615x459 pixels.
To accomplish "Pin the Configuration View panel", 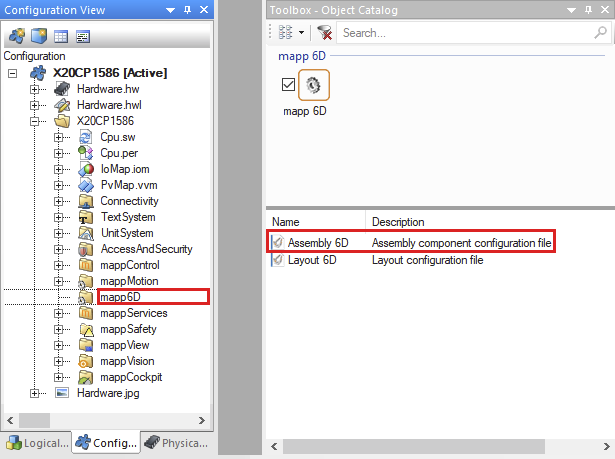I will (x=187, y=10).
